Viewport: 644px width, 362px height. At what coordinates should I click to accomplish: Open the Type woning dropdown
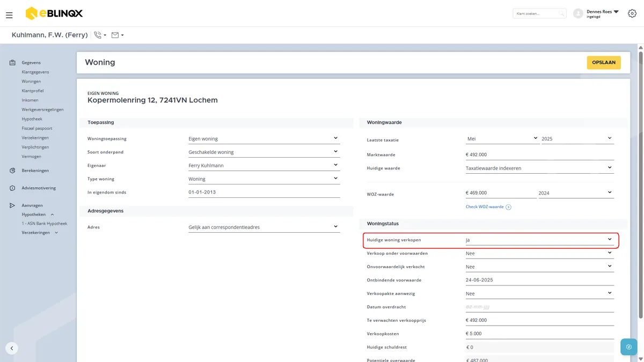click(x=264, y=179)
